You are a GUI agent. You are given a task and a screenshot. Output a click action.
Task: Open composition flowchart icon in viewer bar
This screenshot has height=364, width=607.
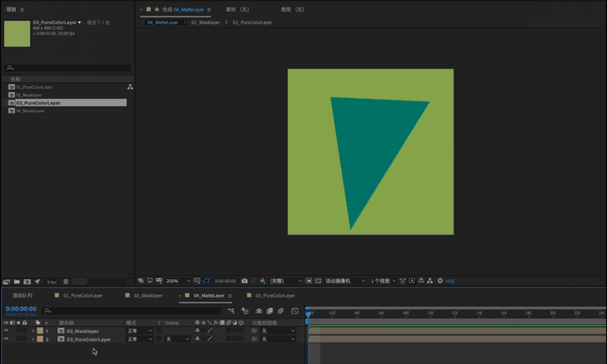[430, 281]
